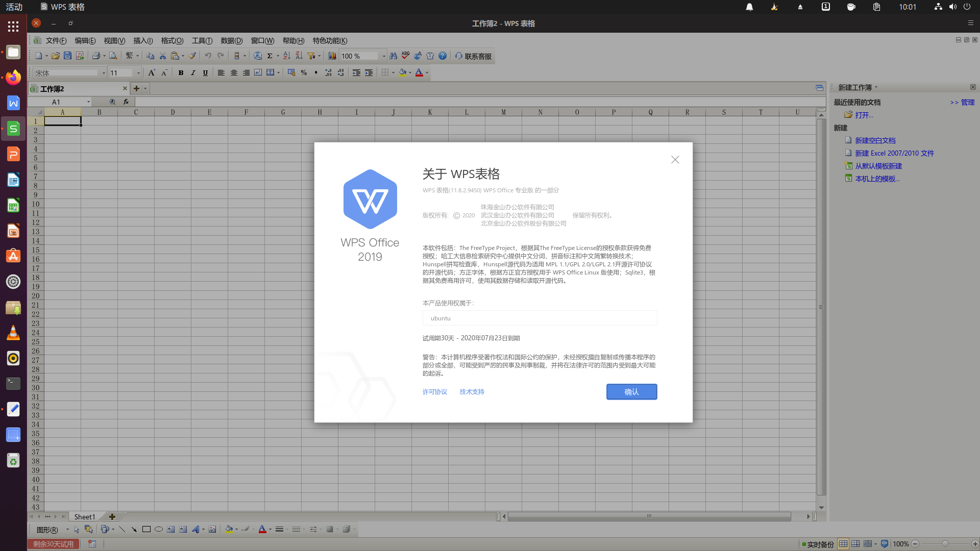Toggle center alignment
Image resolution: width=980 pixels, height=551 pixels.
click(x=234, y=73)
